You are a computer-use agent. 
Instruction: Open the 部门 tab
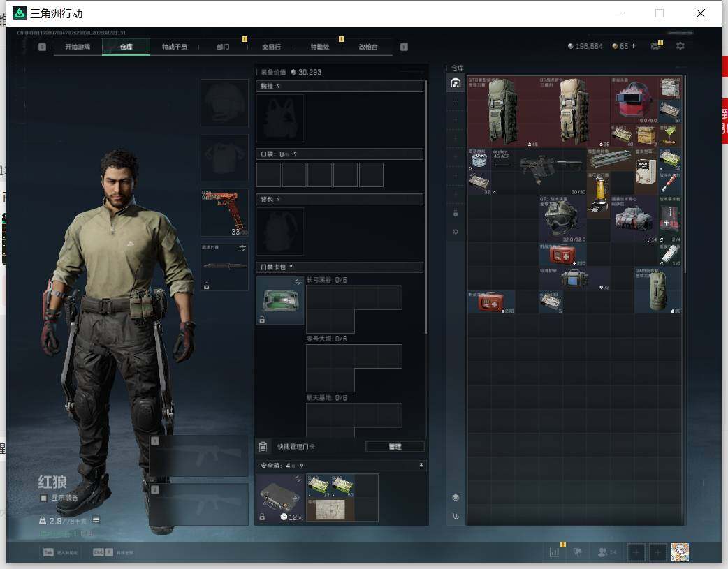click(223, 47)
